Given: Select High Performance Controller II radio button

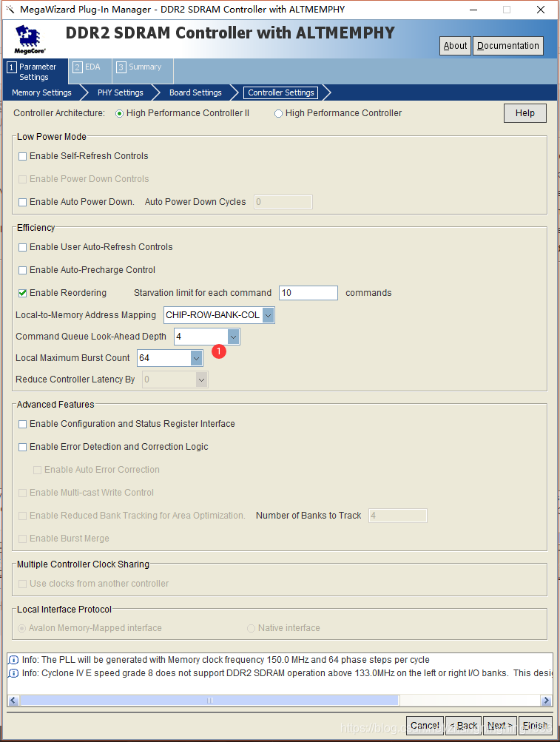Looking at the screenshot, I should pyautogui.click(x=119, y=114).
